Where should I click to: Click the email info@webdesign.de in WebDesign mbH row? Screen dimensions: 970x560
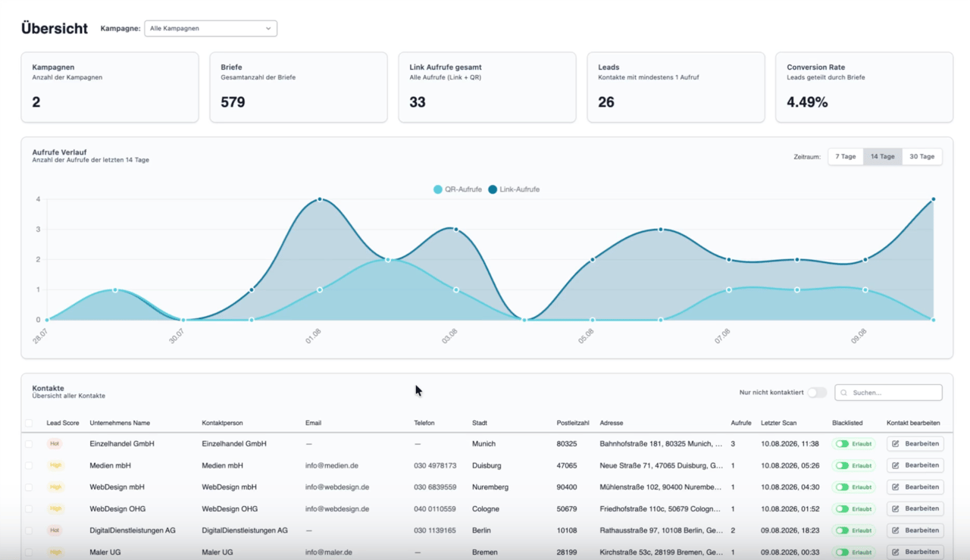point(337,487)
